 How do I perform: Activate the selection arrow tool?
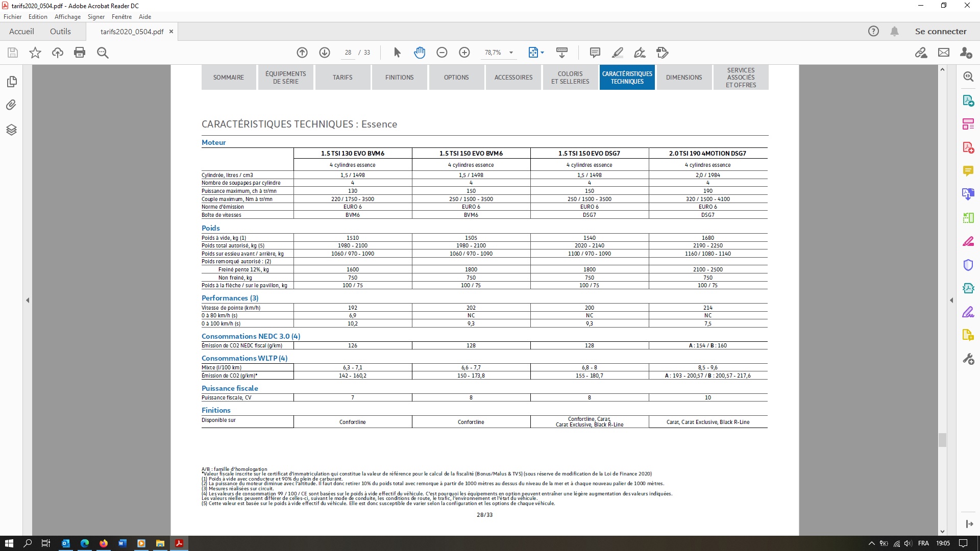click(x=397, y=53)
